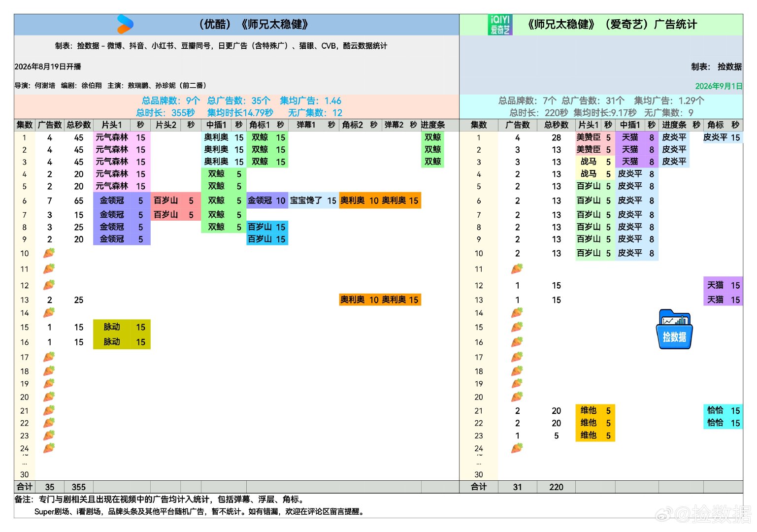Image resolution: width=757 pixels, height=532 pixels.
Task: Select the carrot icon in Youku row 23
Action: tap(49, 435)
